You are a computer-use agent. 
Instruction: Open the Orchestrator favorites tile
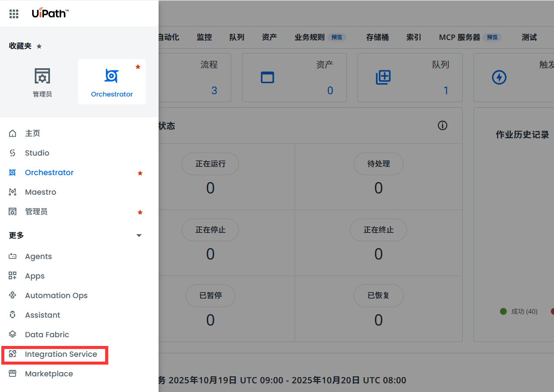[x=112, y=82]
